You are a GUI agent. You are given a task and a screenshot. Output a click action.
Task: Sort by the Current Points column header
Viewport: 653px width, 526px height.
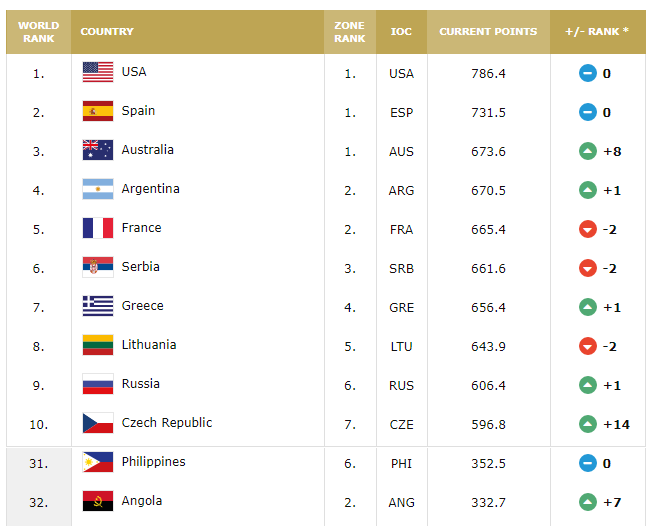(x=488, y=32)
